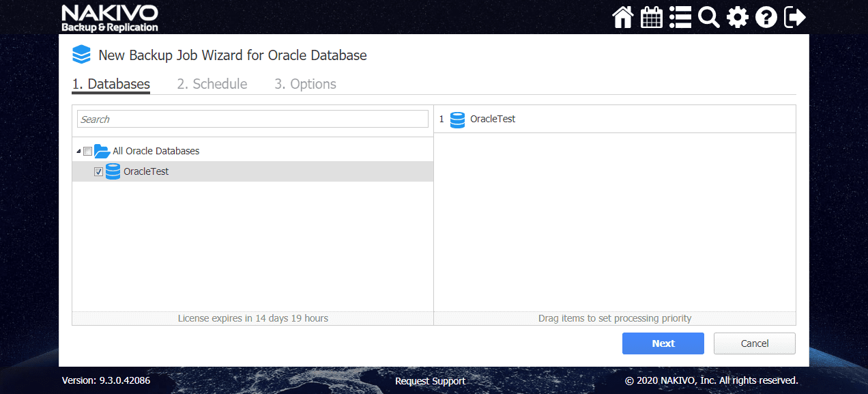The width and height of the screenshot is (868, 394).
Task: Uncheck the OracleTest checkbox
Action: click(x=98, y=171)
